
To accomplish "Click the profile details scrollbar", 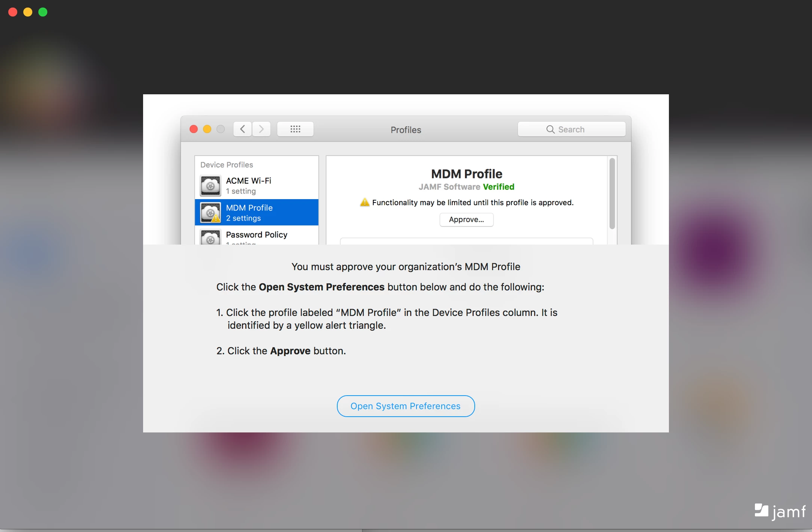I will (x=612, y=193).
